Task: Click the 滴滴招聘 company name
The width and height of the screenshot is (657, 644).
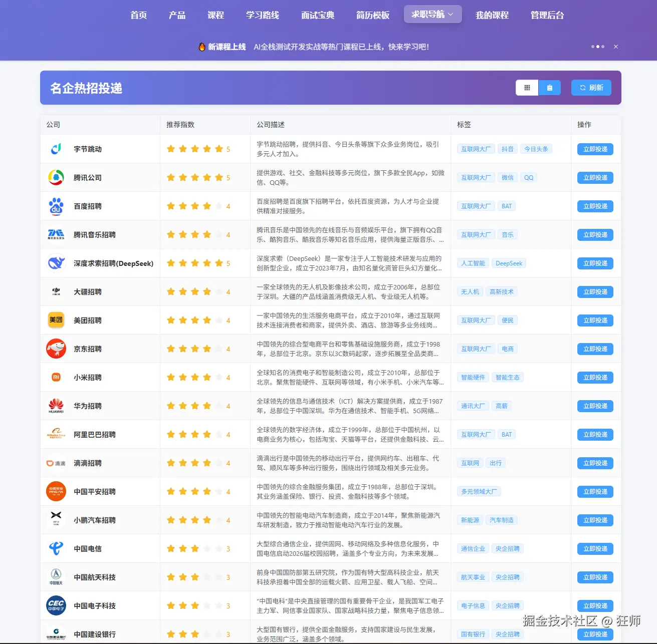Action: point(88,463)
